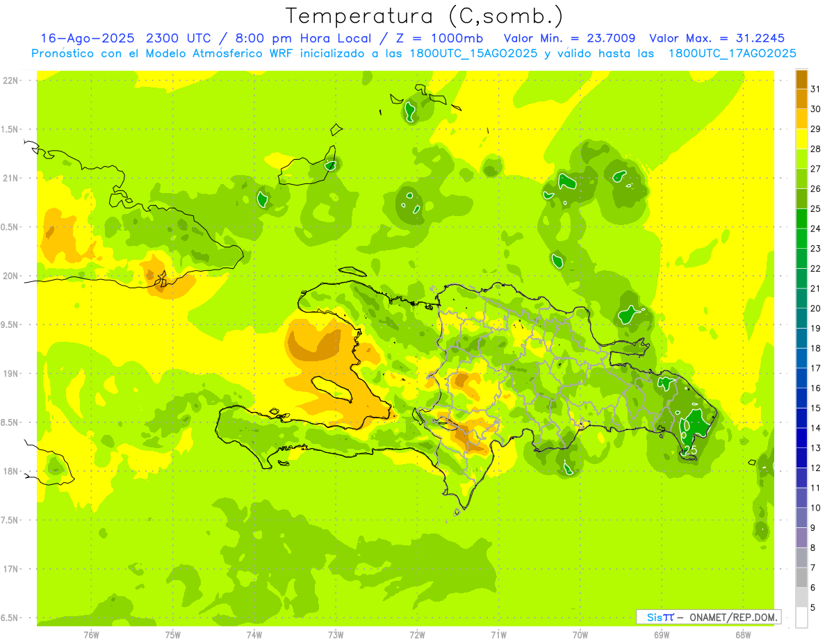Screen dimensions: 834x644
Task: Select the '75W' longitude axis label
Action: coord(173,635)
